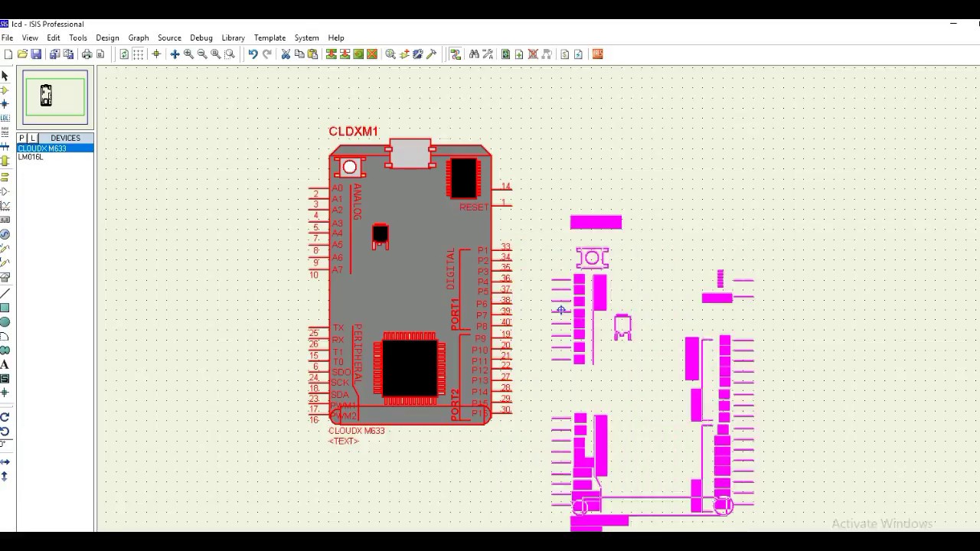Create a new design file
Viewport: 980px width, 551px height.
(x=8, y=54)
